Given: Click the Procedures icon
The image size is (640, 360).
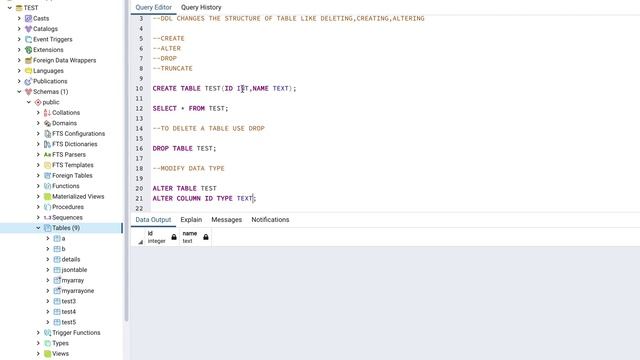Looking at the screenshot, I should point(47,207).
